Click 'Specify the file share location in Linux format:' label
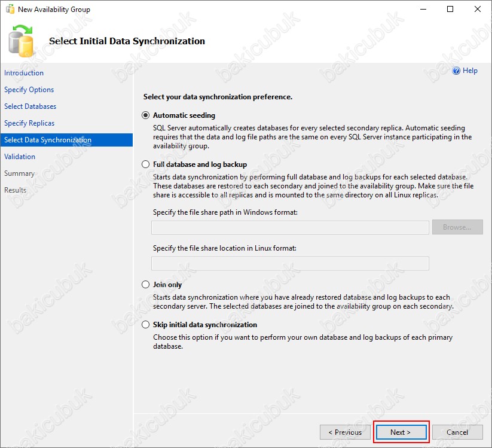492x448 pixels. pos(225,248)
